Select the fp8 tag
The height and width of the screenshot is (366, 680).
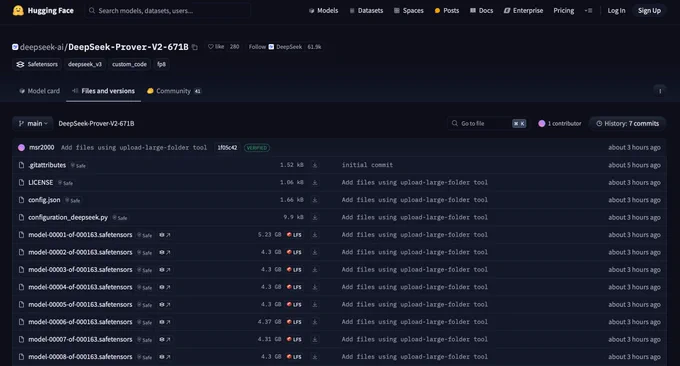(x=161, y=64)
